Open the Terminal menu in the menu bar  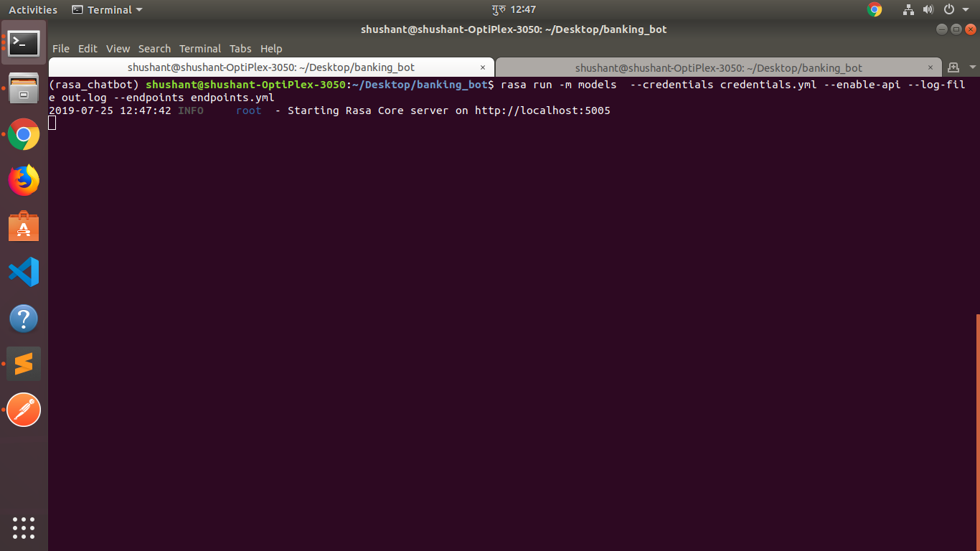pos(200,48)
